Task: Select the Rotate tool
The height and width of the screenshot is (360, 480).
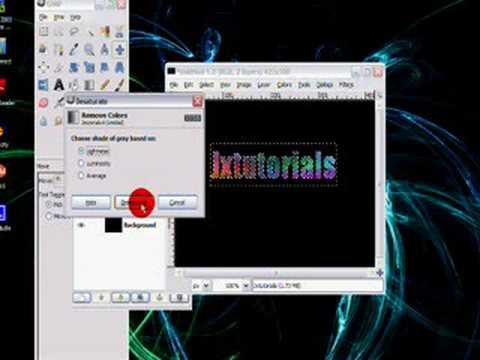Action: point(74,68)
